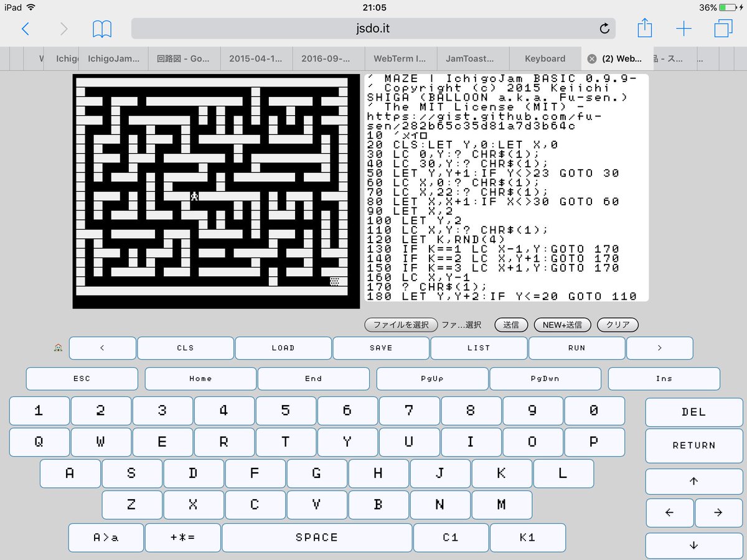
Task: Click the small house icon left of keyboard
Action: pos(59,348)
